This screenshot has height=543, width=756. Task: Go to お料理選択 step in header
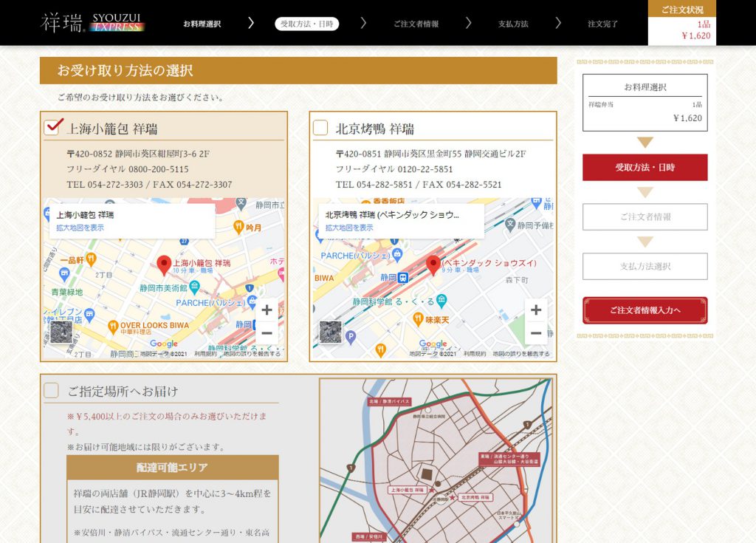(x=202, y=24)
